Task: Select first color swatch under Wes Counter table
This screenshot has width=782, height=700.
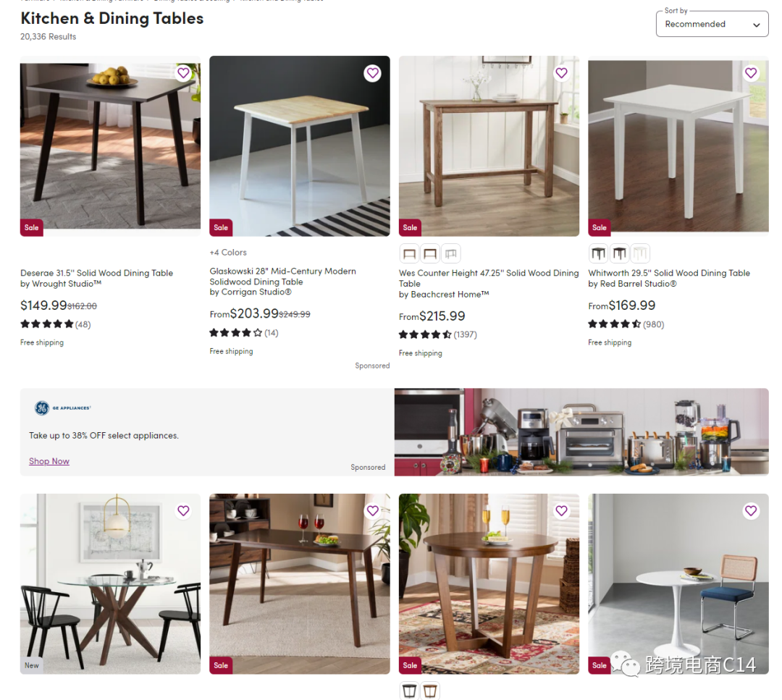Action: pyautogui.click(x=409, y=254)
